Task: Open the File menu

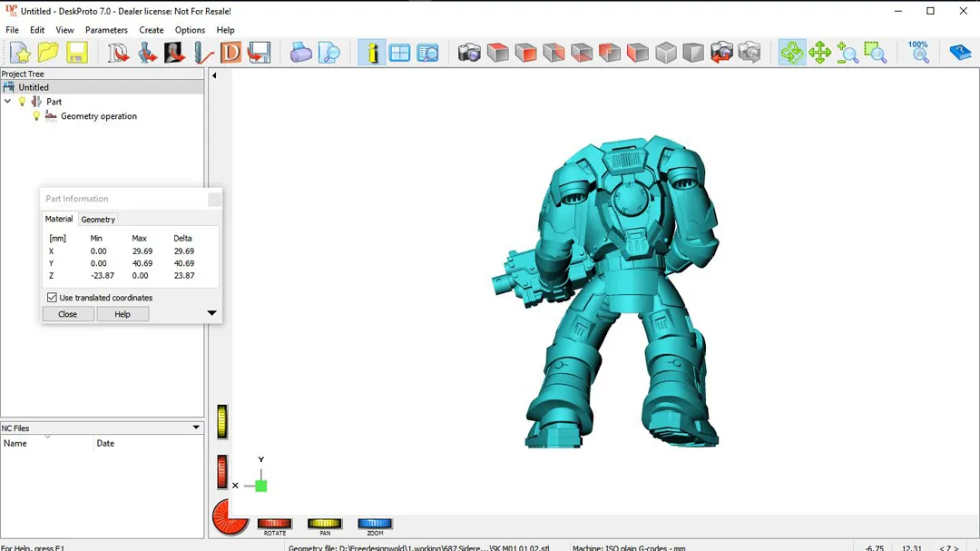Action: pyautogui.click(x=12, y=30)
